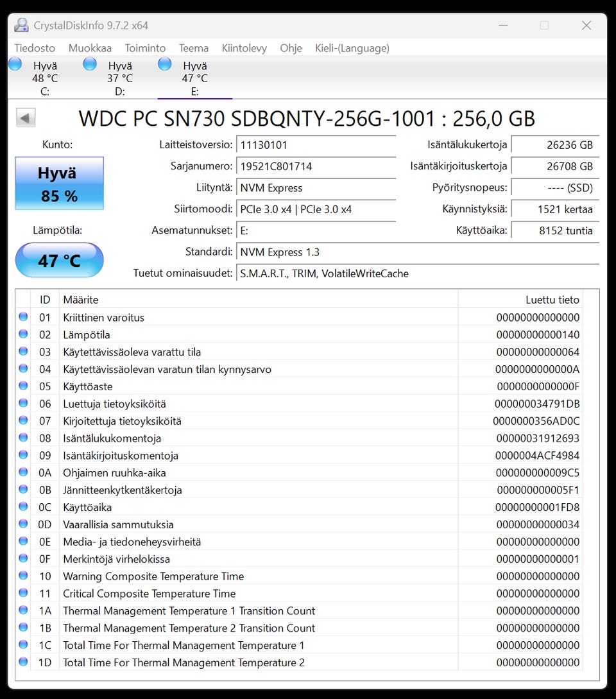
Task: Click status orb for 02 Lämpötila row
Action: pyautogui.click(x=23, y=334)
